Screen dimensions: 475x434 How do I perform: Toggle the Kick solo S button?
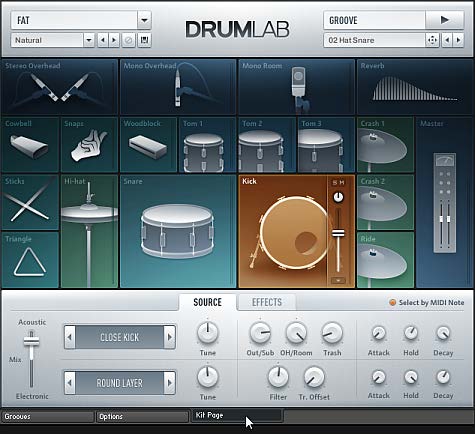click(335, 183)
